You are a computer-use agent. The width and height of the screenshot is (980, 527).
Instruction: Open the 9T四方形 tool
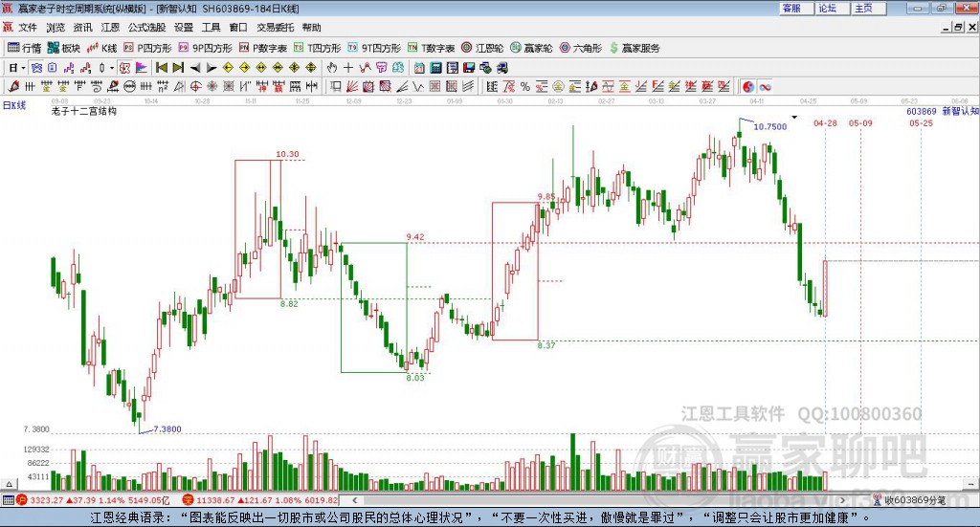coord(374,48)
